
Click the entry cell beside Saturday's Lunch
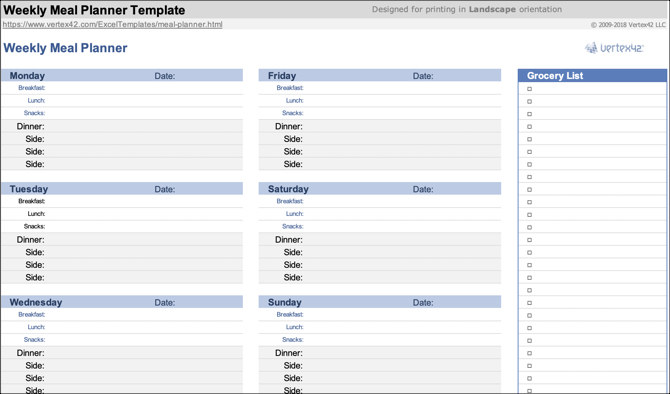(403, 214)
